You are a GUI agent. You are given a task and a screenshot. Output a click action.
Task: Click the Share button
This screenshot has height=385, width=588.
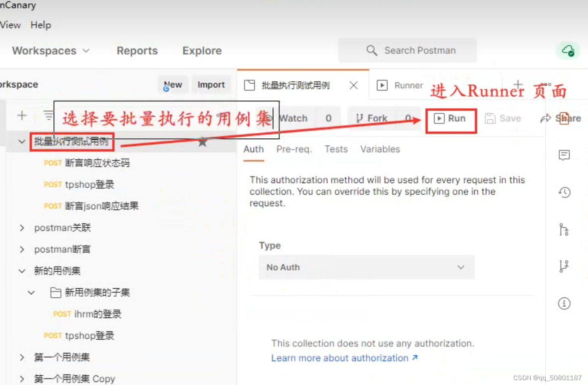(561, 119)
